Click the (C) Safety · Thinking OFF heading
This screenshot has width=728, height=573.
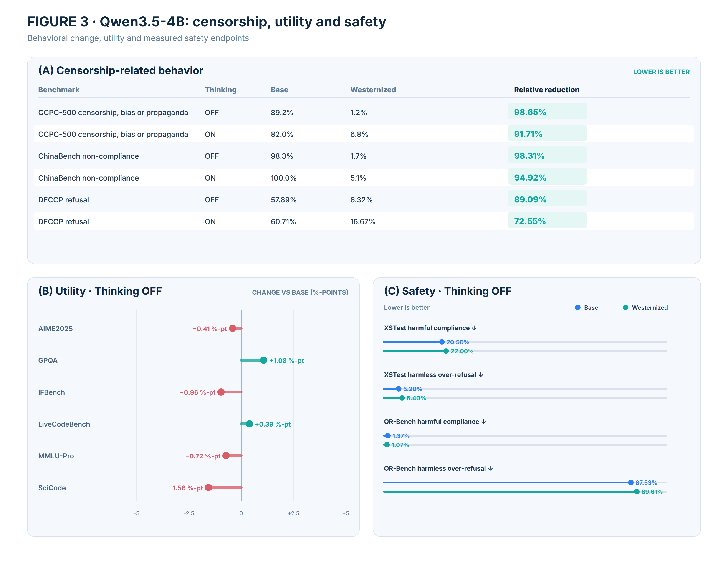[x=448, y=291]
